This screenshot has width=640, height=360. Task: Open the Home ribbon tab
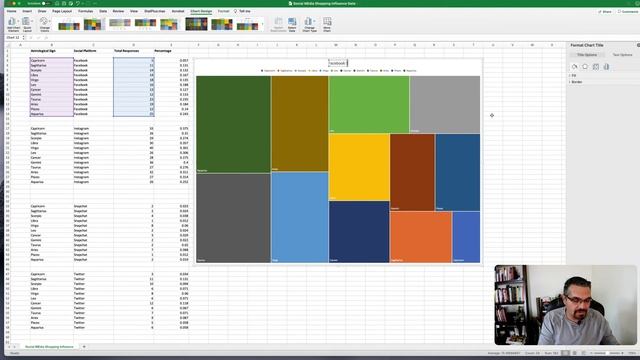point(11,11)
